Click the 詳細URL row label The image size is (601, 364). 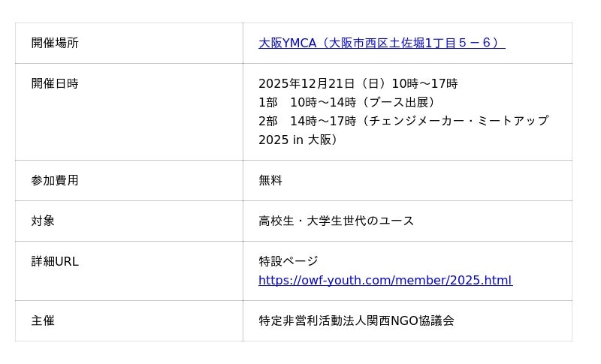[x=55, y=261]
